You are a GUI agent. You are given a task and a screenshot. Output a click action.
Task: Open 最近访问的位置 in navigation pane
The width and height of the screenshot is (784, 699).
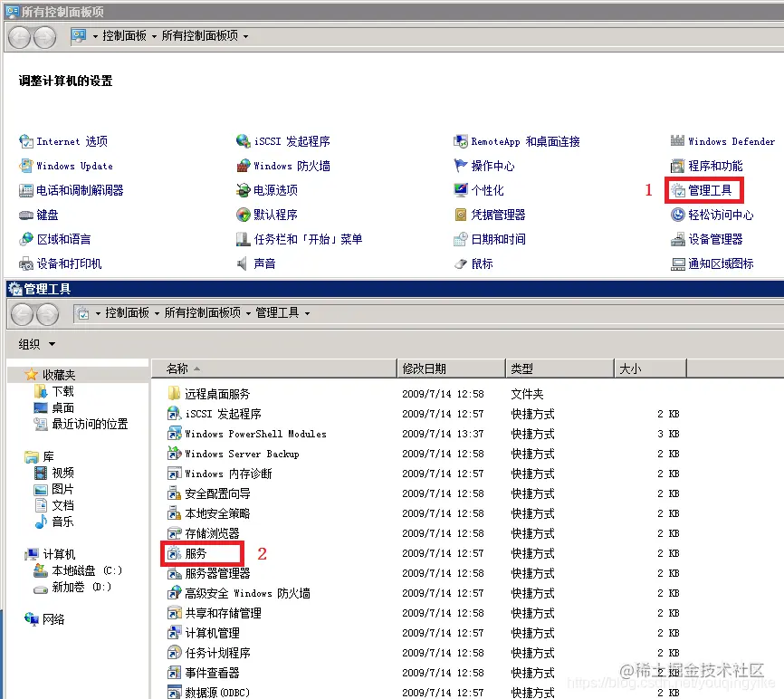[90, 424]
